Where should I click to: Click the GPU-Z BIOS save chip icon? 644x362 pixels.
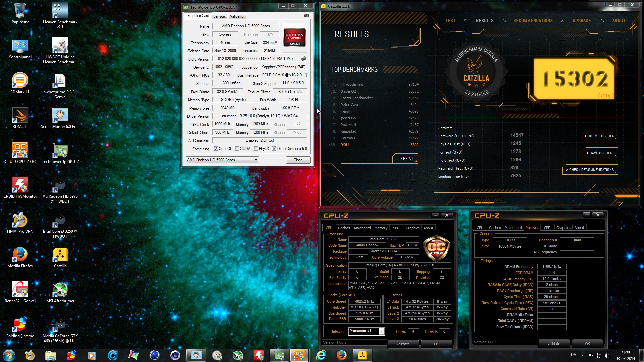[x=304, y=59]
